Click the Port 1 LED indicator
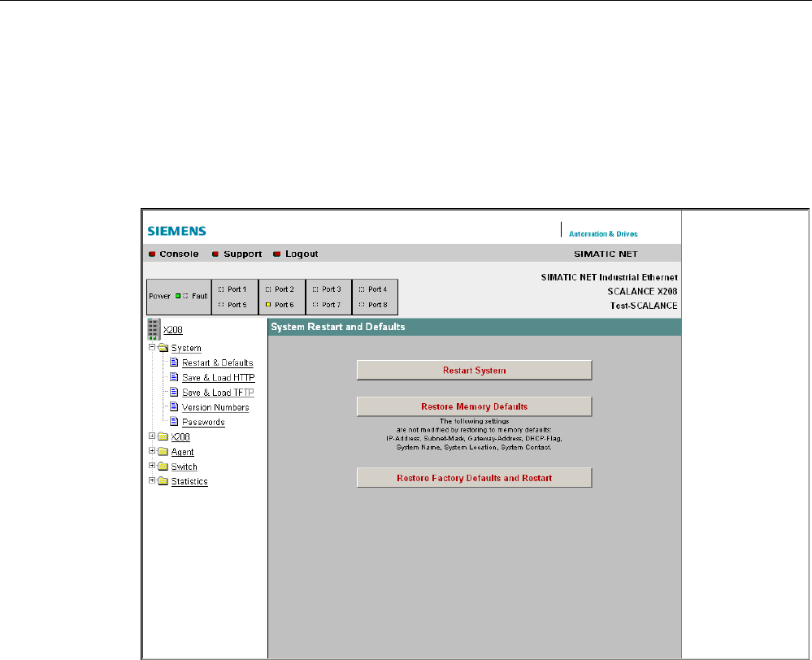 221,289
